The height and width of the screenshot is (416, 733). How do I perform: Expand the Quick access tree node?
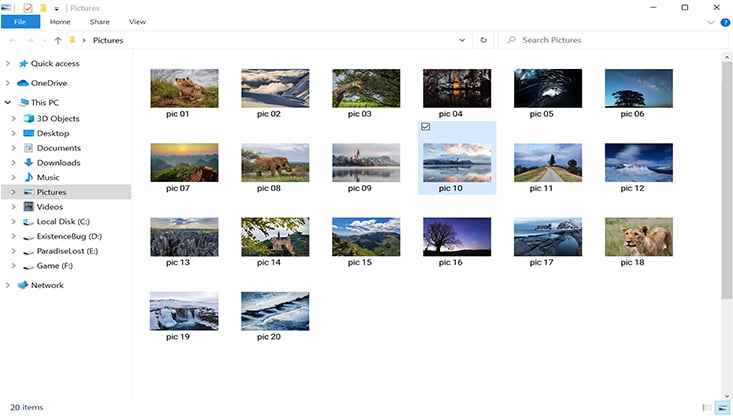pos(8,63)
